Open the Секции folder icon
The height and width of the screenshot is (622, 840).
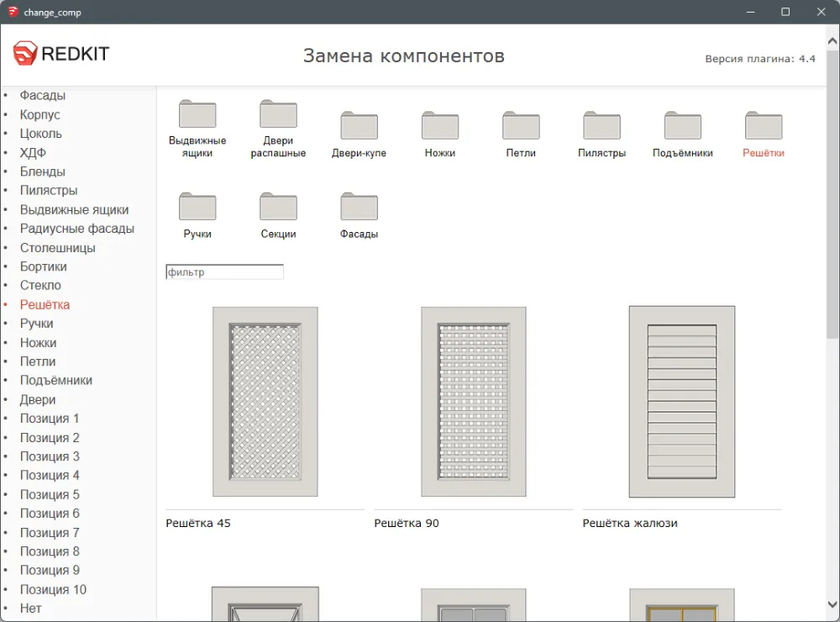[278, 207]
